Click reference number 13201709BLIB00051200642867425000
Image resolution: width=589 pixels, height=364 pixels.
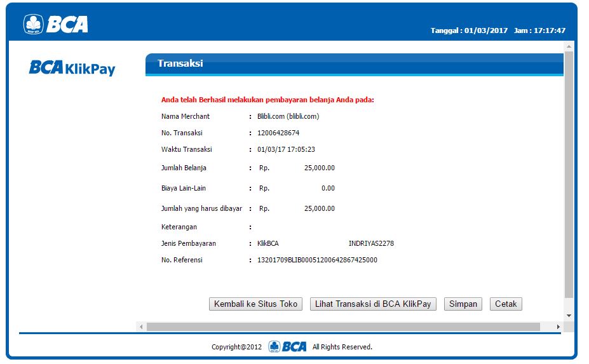tap(317, 260)
